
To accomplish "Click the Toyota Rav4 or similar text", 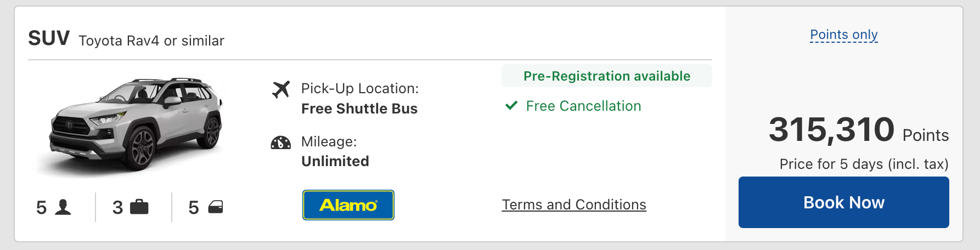I will [151, 41].
